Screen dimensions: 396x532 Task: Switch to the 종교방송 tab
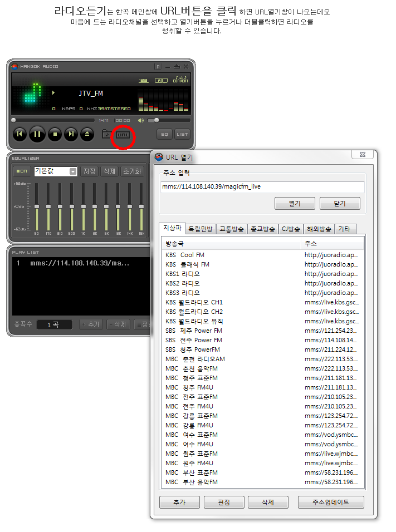[263, 229]
